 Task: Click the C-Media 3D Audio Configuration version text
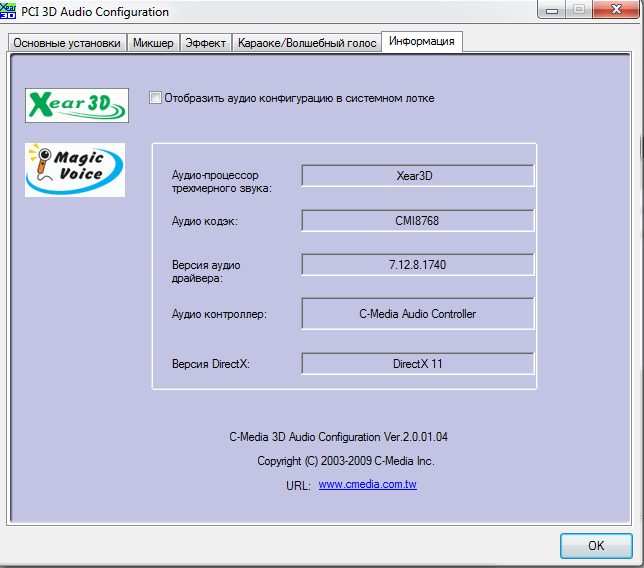pos(338,437)
